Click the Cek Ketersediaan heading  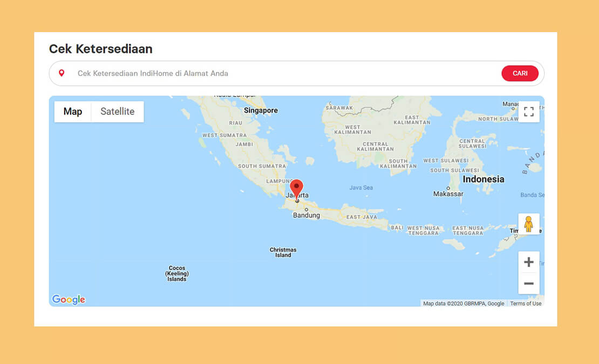(101, 49)
